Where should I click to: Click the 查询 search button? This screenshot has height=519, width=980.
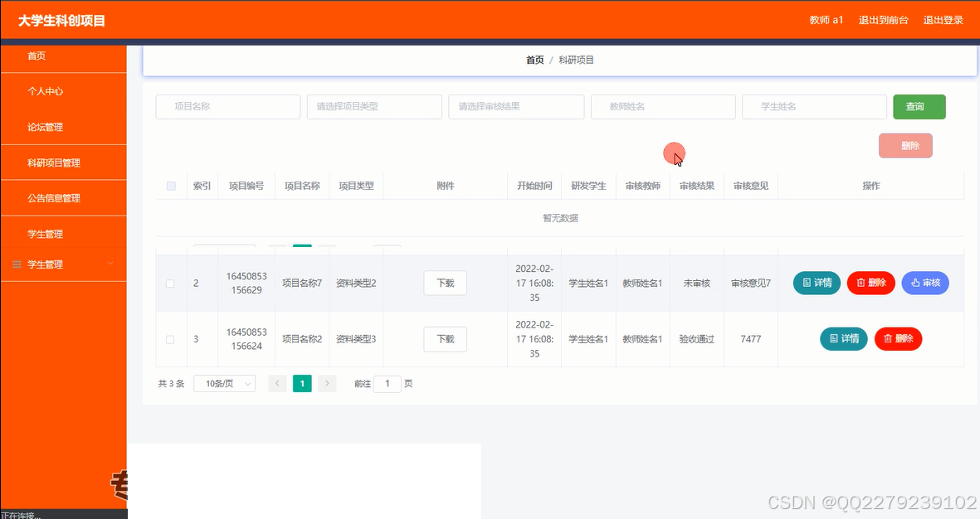pos(919,106)
